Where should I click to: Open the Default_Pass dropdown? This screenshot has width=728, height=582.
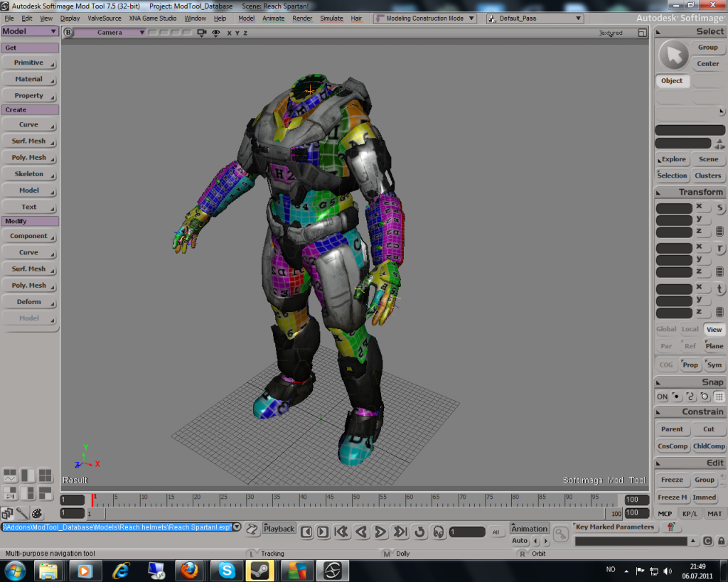point(535,18)
